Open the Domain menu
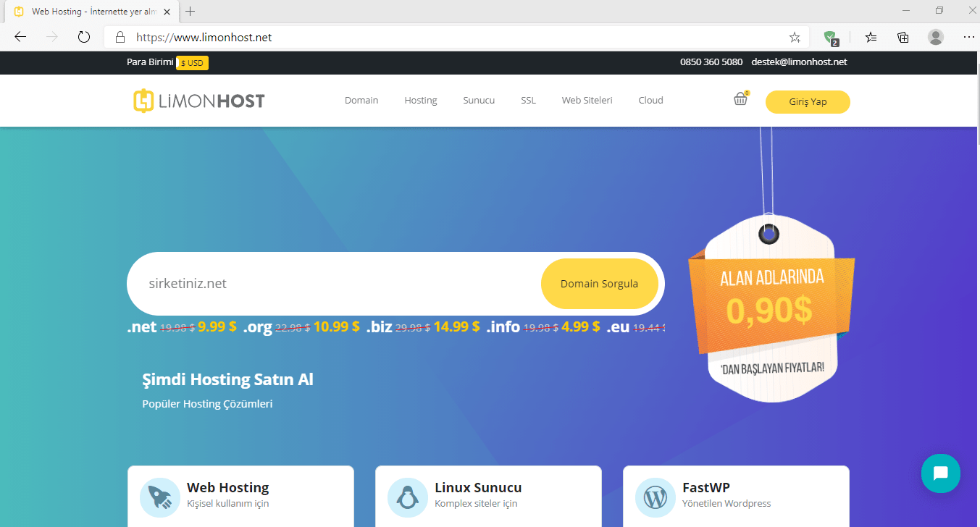 (x=361, y=101)
